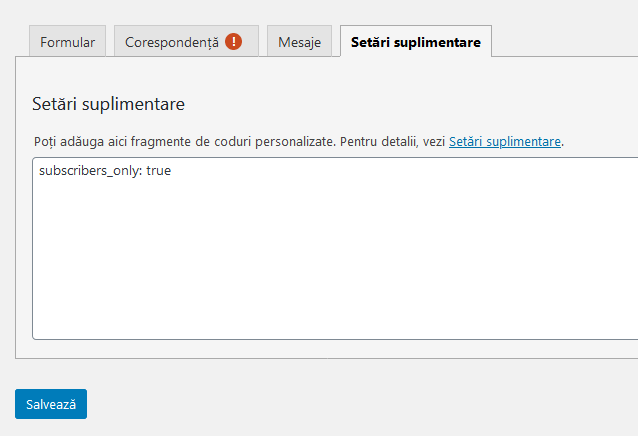Click the word "adăuga" in the description
Image resolution: width=638 pixels, height=436 pixels.
click(x=86, y=142)
